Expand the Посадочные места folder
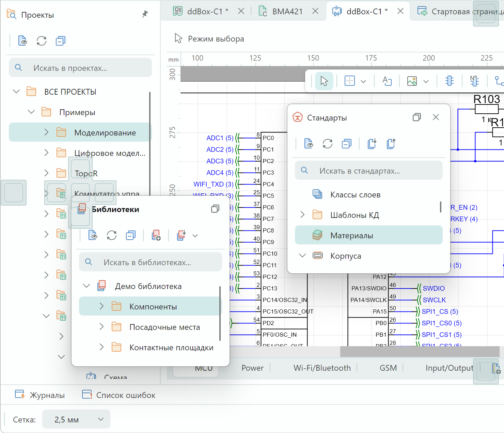This screenshot has height=433, width=504. pyautogui.click(x=101, y=326)
